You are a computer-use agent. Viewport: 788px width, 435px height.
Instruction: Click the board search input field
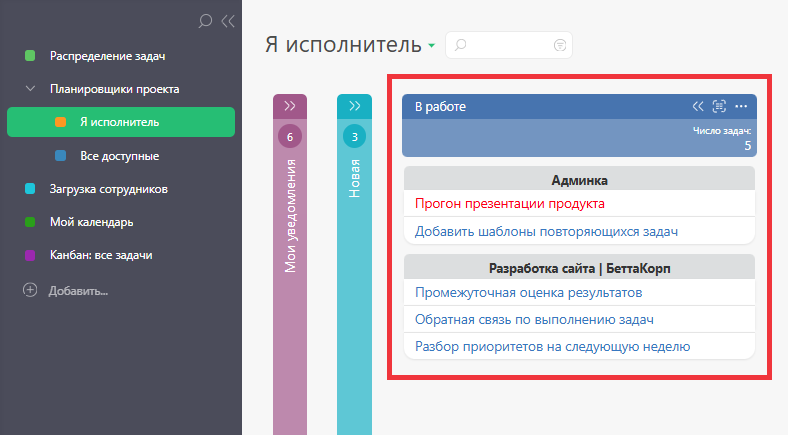pyautogui.click(x=509, y=45)
